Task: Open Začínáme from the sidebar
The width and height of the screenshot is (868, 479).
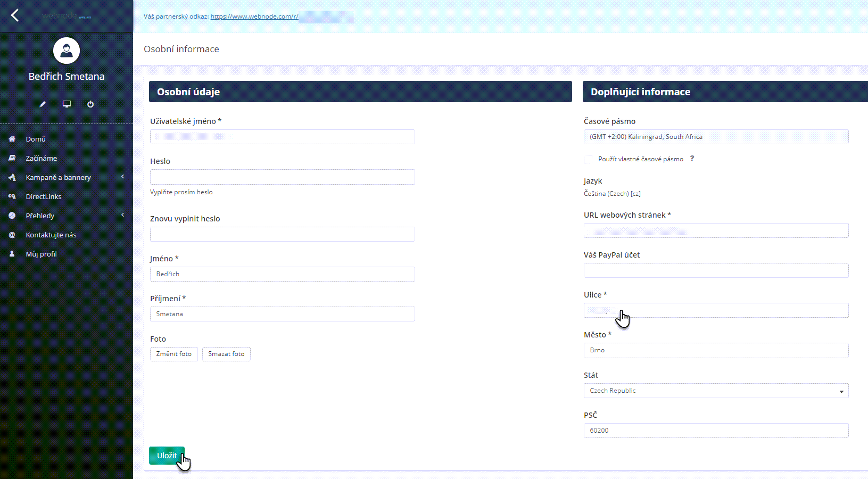Action: point(41,158)
